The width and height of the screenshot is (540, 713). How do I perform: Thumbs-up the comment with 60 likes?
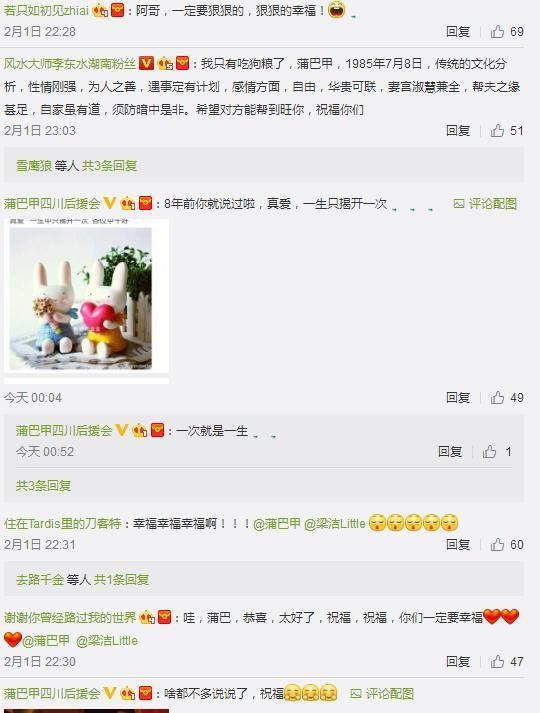coord(497,544)
